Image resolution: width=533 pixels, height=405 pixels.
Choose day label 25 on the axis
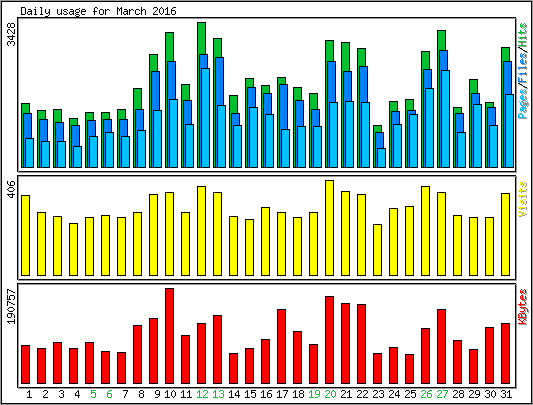click(410, 394)
